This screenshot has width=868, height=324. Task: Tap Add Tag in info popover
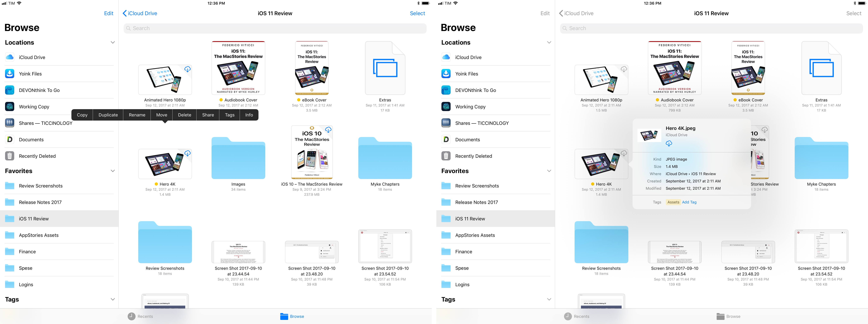pyautogui.click(x=689, y=202)
